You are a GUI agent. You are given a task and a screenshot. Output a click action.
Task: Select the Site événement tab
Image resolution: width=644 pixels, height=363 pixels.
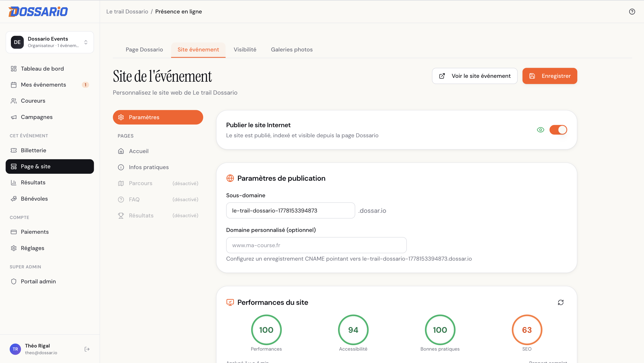click(198, 50)
